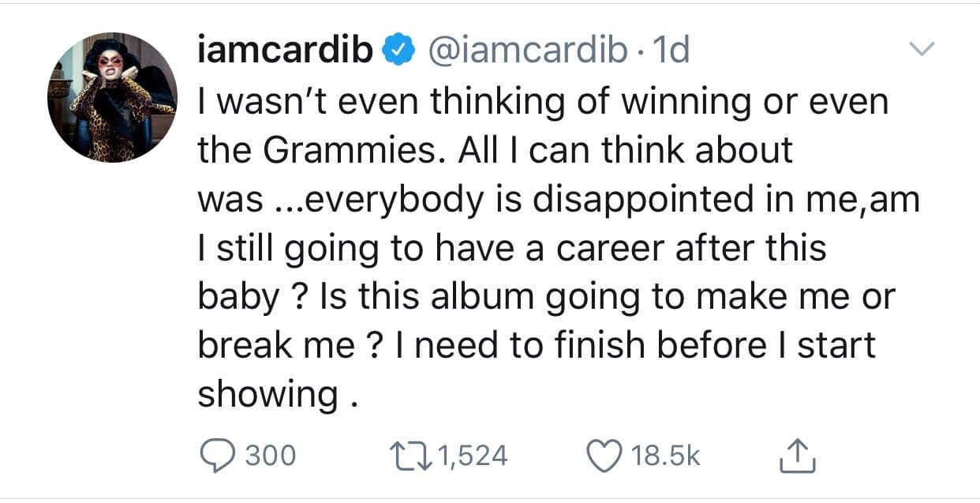Click the 18.5k likes counter
980x503 pixels.
[665, 454]
